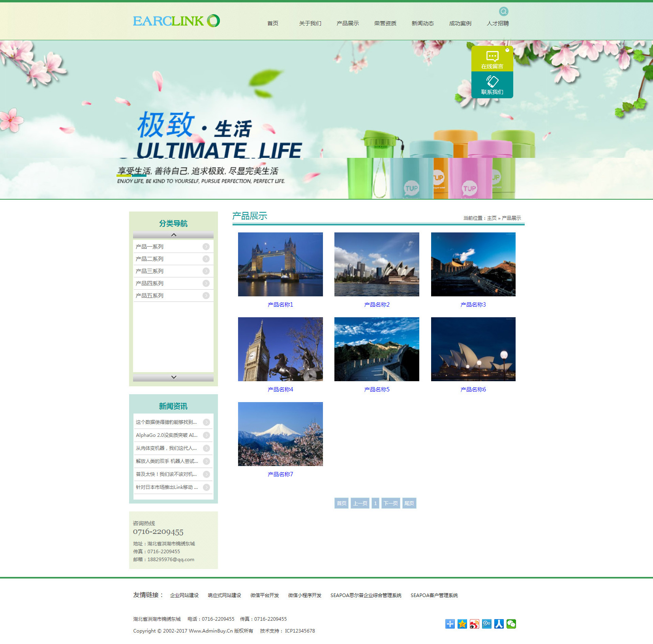The image size is (653, 644).
Task: Click the Renren share icon
Action: click(499, 624)
